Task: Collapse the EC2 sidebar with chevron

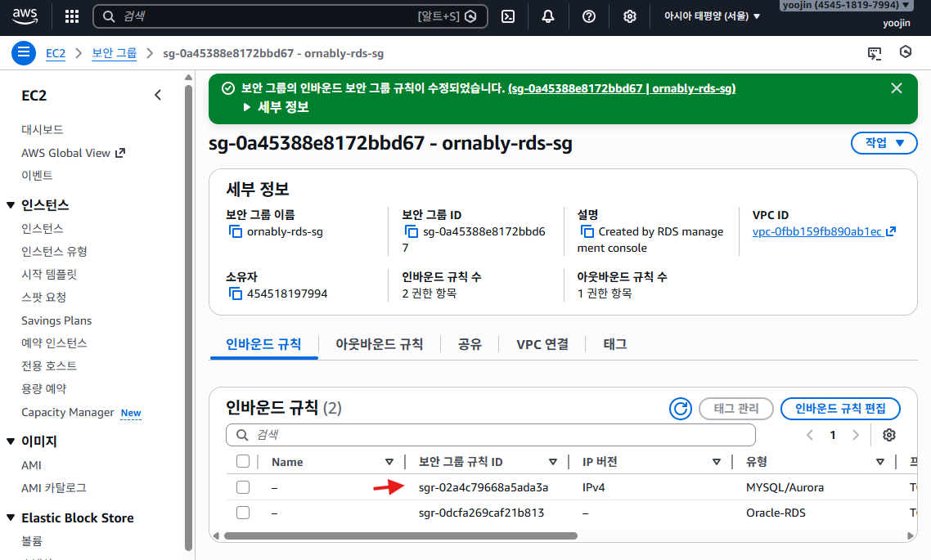Action: 157,95
